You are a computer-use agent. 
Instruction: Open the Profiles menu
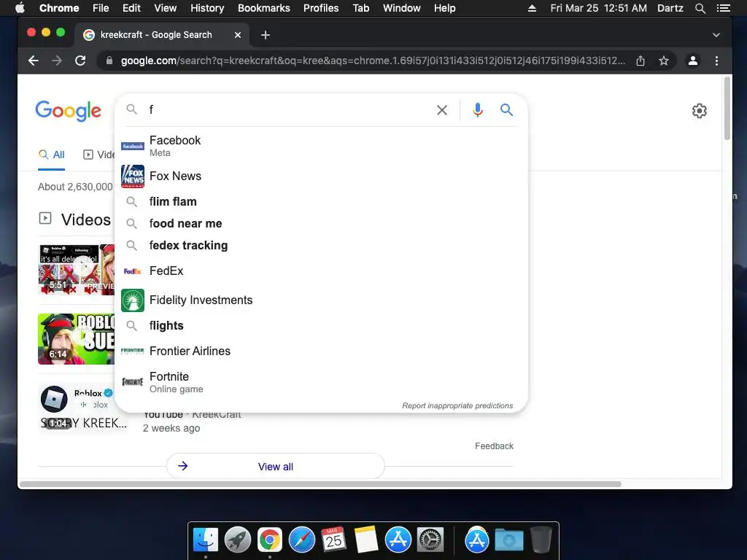(321, 8)
